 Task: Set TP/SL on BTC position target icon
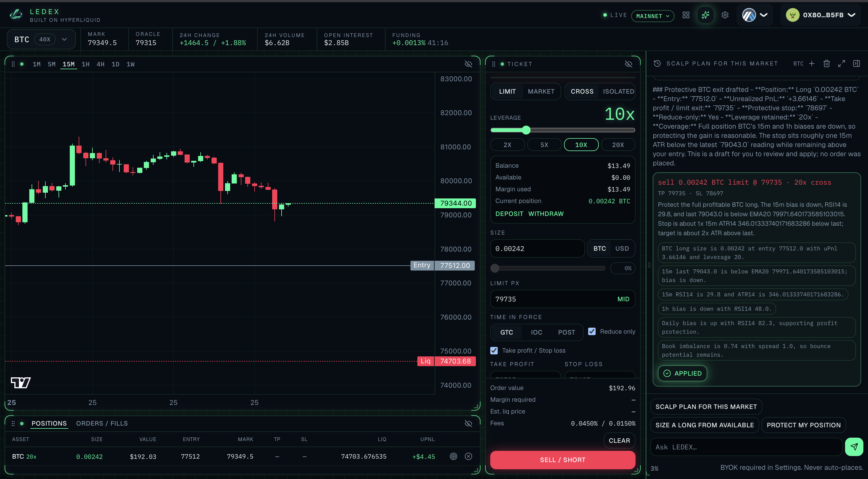pyautogui.click(x=454, y=456)
